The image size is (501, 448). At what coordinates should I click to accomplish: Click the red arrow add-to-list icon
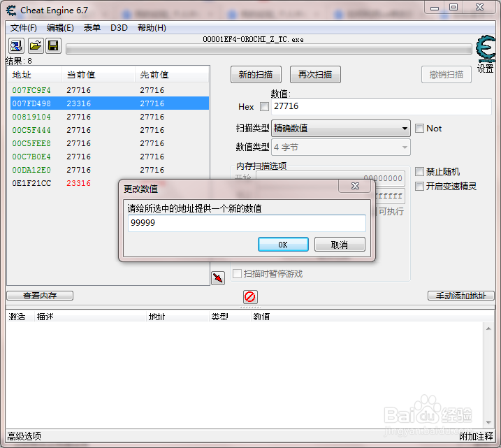(218, 278)
